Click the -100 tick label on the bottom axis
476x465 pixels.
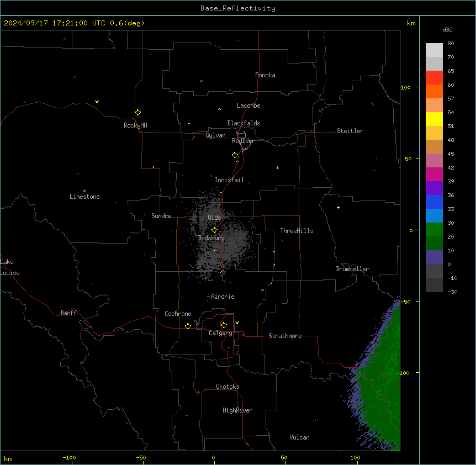[x=69, y=457]
